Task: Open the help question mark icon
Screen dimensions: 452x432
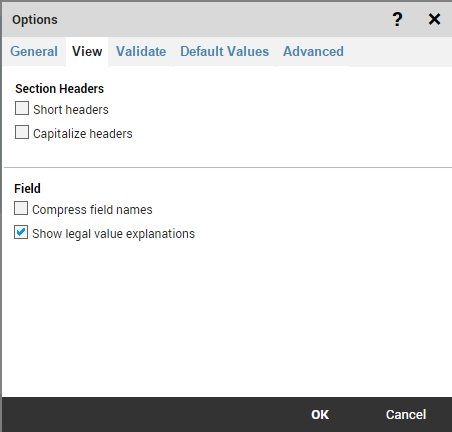Action: 397,19
